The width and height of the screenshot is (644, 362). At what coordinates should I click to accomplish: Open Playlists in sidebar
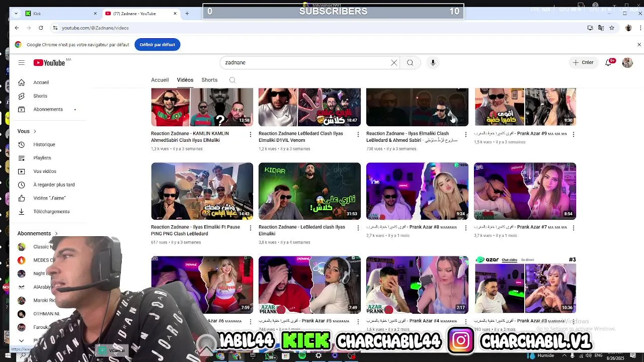tap(42, 158)
